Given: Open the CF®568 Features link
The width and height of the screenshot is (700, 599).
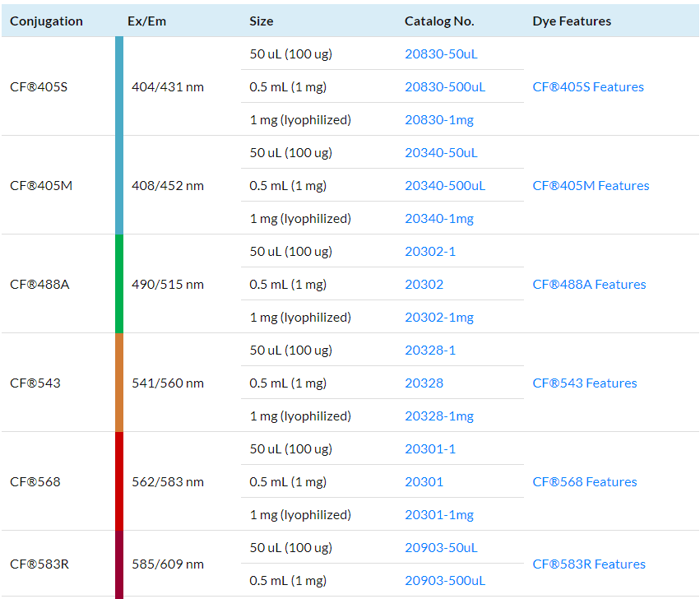Looking at the screenshot, I should tap(584, 482).
